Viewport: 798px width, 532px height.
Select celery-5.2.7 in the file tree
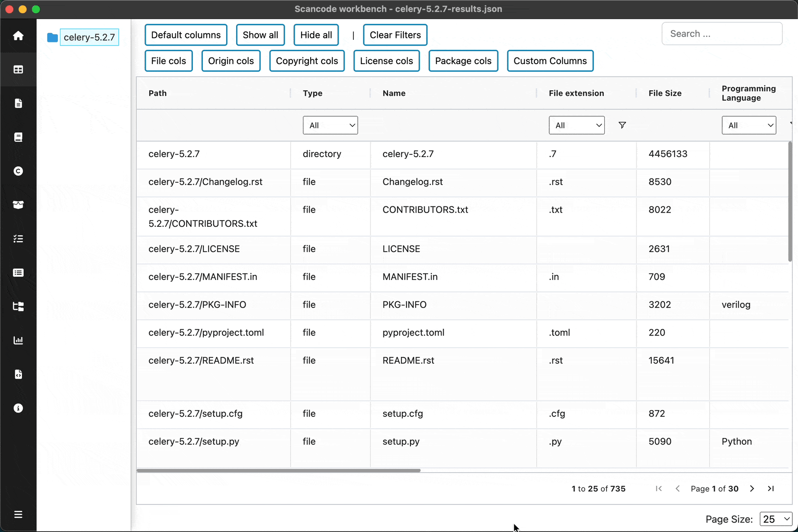[x=89, y=37]
